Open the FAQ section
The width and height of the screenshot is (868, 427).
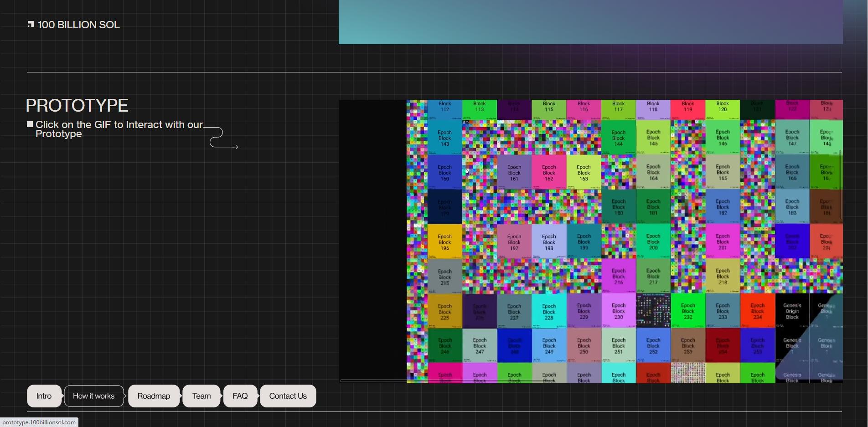240,396
